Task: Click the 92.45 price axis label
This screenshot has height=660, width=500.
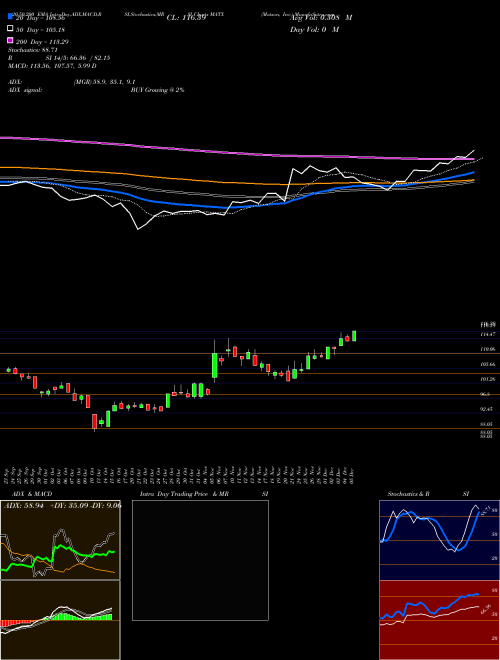Action: (x=487, y=409)
